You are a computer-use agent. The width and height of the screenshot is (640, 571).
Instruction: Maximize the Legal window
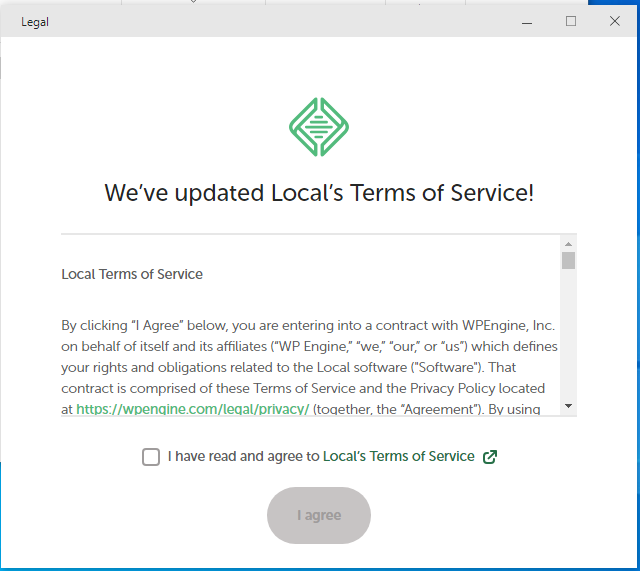(x=571, y=21)
